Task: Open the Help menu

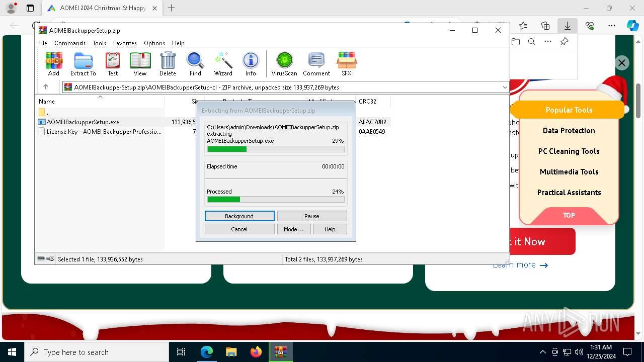Action: point(178,43)
